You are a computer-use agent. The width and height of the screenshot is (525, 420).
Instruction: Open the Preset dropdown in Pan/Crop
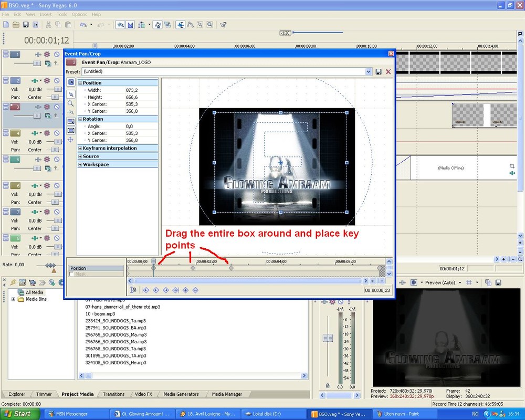point(369,71)
